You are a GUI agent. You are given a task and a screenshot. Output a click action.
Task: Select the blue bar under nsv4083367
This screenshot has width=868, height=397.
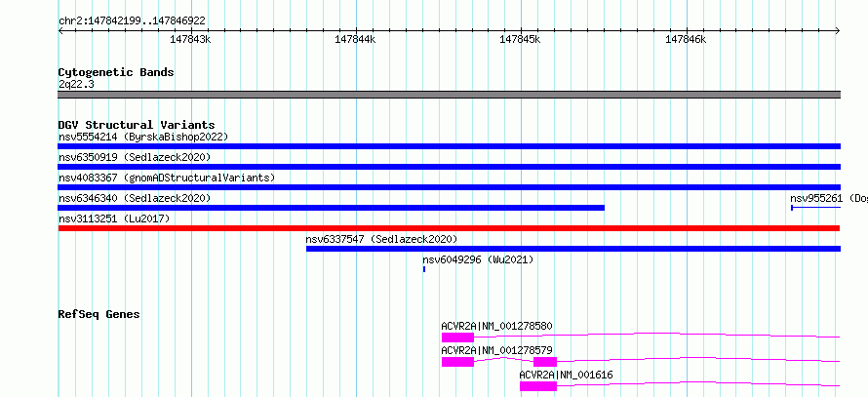449,187
